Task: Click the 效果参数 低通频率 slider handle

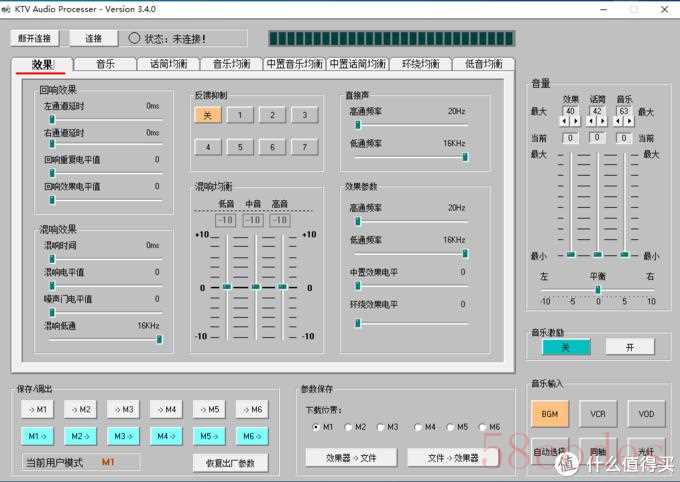Action: coord(465,253)
